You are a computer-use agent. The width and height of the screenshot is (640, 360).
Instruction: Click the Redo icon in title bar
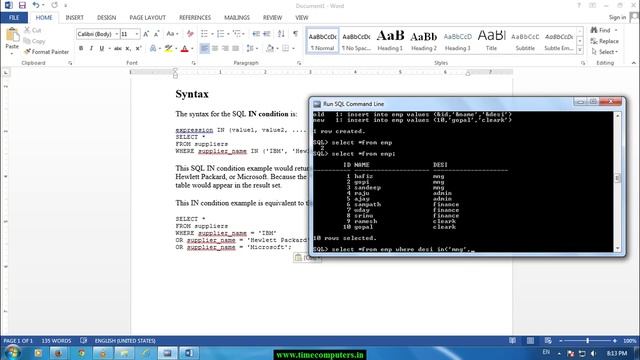(54, 5)
